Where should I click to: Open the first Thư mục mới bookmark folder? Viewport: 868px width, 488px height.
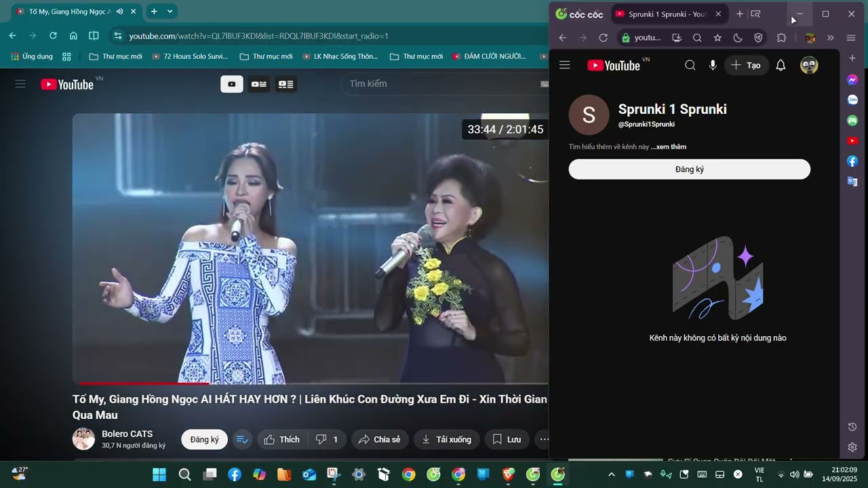(x=116, y=56)
